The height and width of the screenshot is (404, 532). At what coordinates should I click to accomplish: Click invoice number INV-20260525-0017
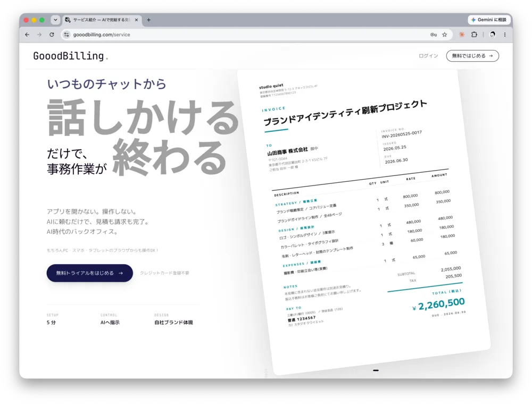pyautogui.click(x=402, y=134)
